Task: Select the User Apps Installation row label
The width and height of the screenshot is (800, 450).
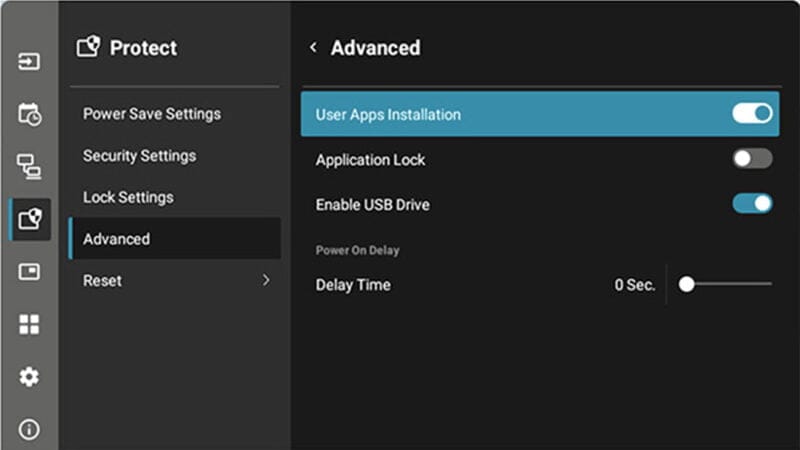Action: pos(388,115)
